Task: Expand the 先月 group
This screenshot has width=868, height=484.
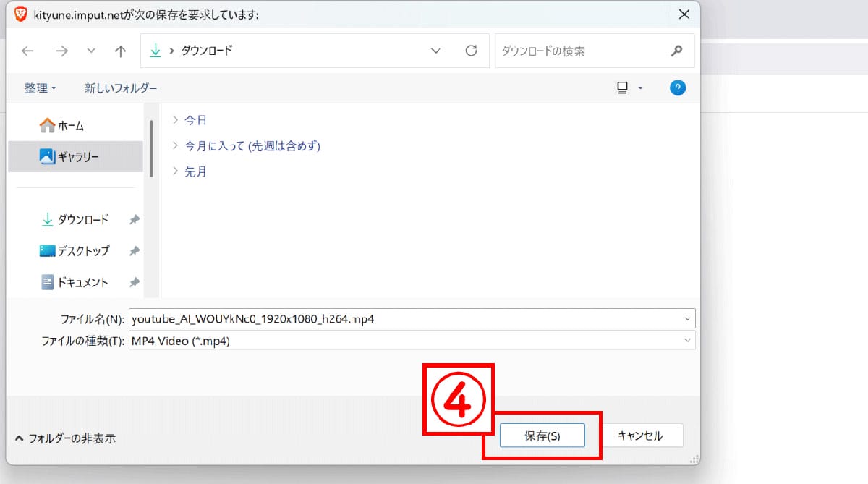Action: 176,172
